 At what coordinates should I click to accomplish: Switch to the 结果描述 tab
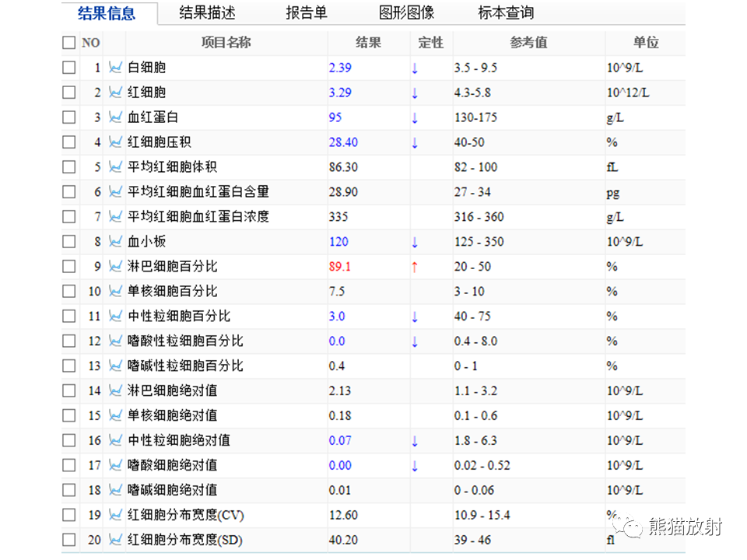pos(207,13)
